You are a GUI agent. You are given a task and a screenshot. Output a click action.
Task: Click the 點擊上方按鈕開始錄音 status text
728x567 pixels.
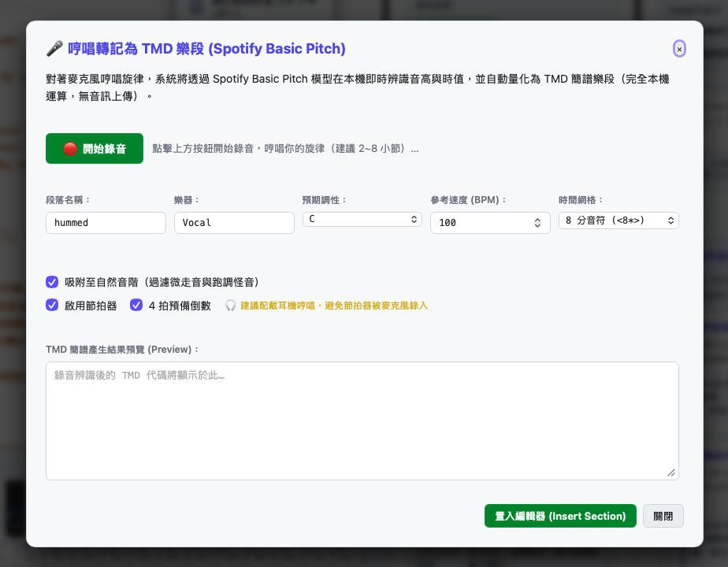click(x=285, y=149)
